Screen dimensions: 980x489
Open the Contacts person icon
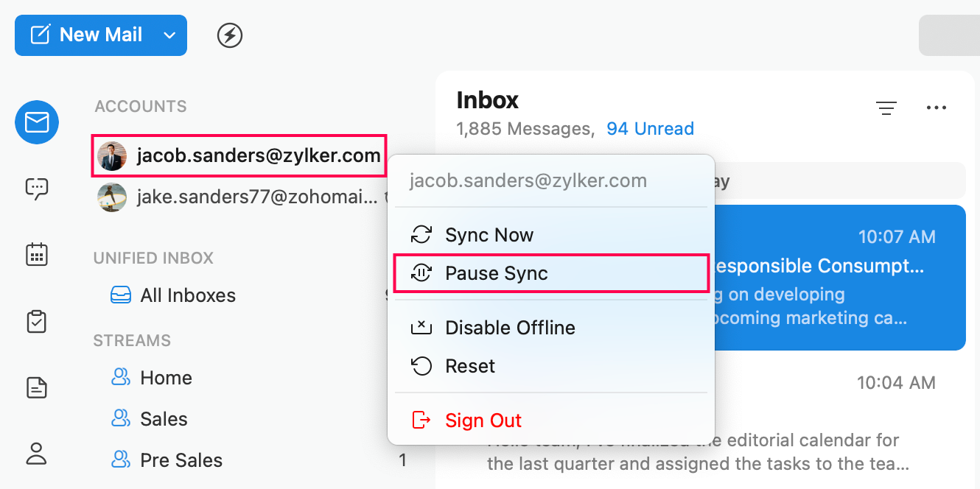pyautogui.click(x=37, y=453)
